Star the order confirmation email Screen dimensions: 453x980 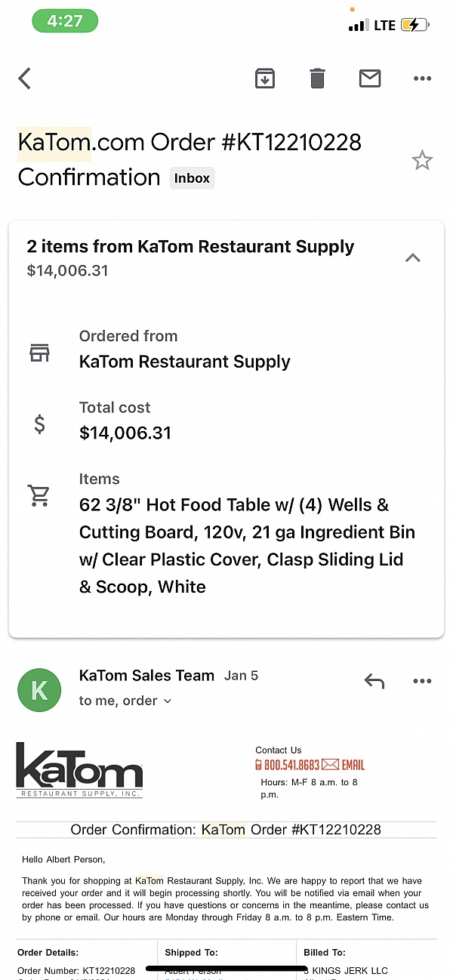tap(422, 159)
